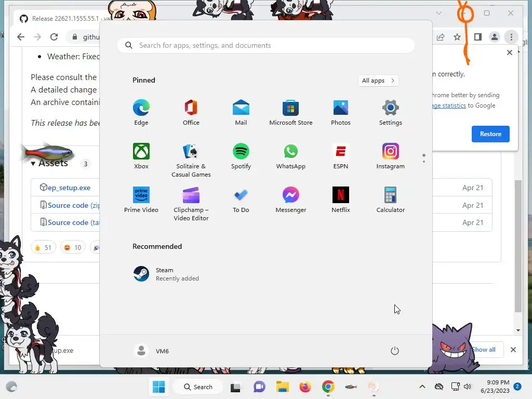Launch Office from pinned apps
This screenshot has height=399, width=532.
191,113
